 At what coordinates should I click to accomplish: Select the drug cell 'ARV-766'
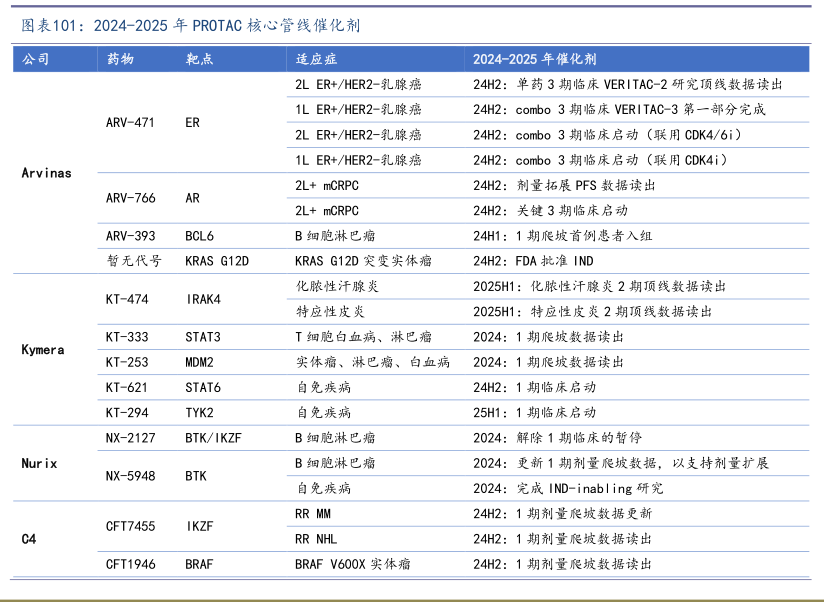tap(130, 198)
